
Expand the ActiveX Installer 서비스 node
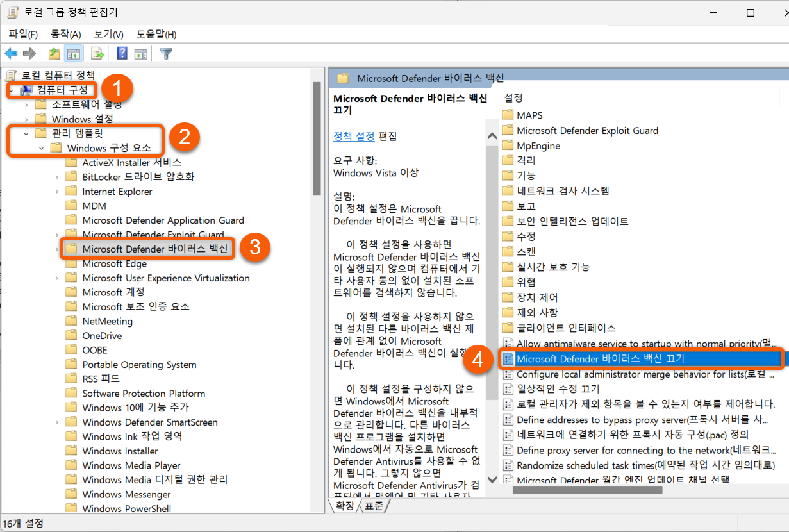click(x=57, y=162)
